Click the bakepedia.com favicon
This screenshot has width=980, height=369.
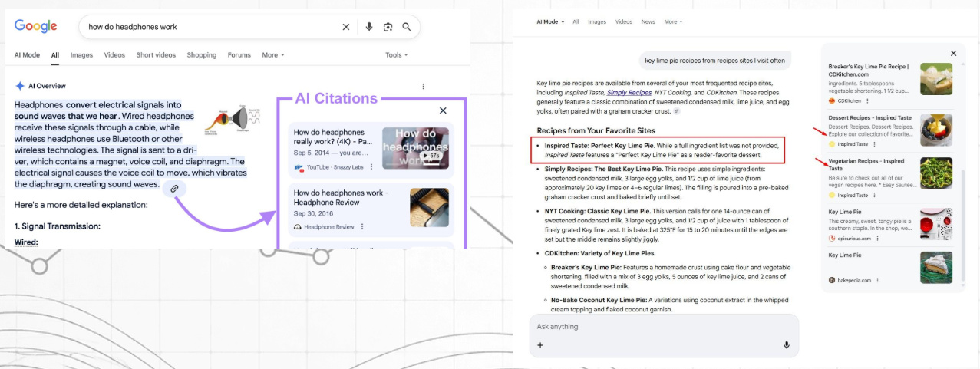click(832, 280)
